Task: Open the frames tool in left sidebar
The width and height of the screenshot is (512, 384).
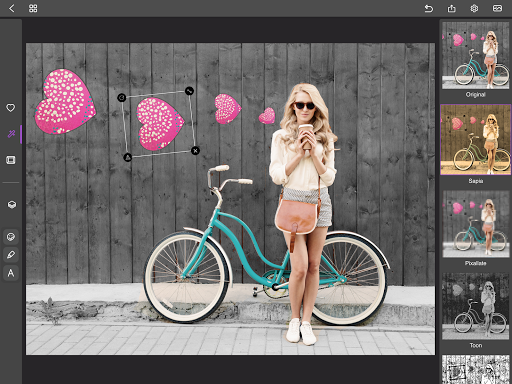Action: click(11, 160)
